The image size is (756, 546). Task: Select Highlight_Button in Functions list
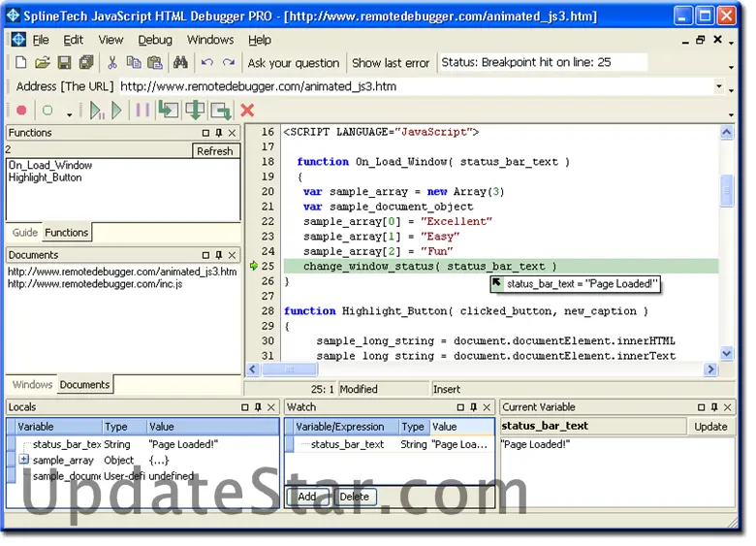click(45, 177)
